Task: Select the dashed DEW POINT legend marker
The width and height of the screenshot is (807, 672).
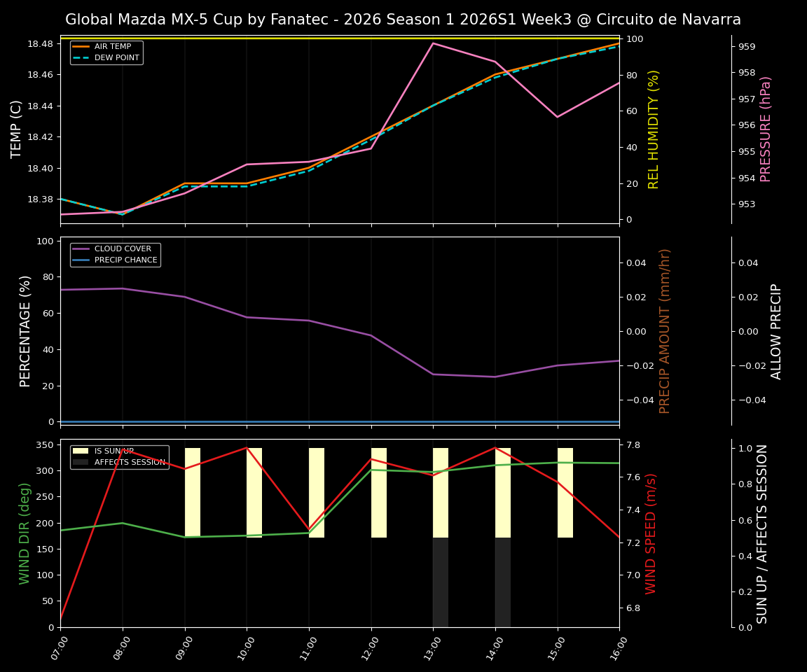Action: click(x=81, y=57)
